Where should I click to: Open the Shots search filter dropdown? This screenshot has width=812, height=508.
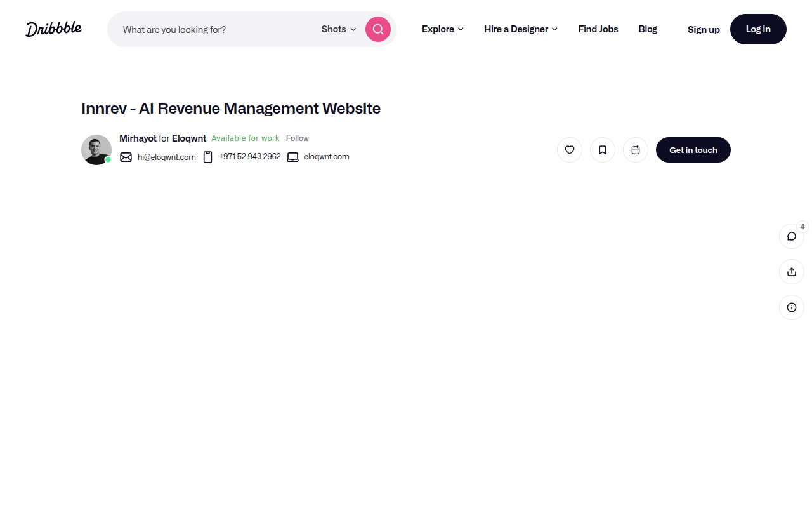[x=337, y=29]
